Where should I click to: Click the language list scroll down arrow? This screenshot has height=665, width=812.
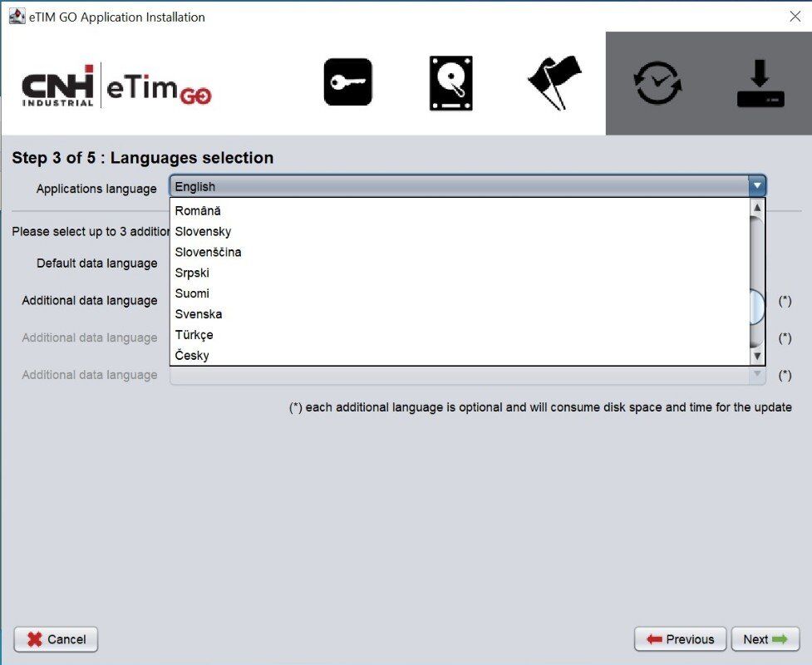757,357
